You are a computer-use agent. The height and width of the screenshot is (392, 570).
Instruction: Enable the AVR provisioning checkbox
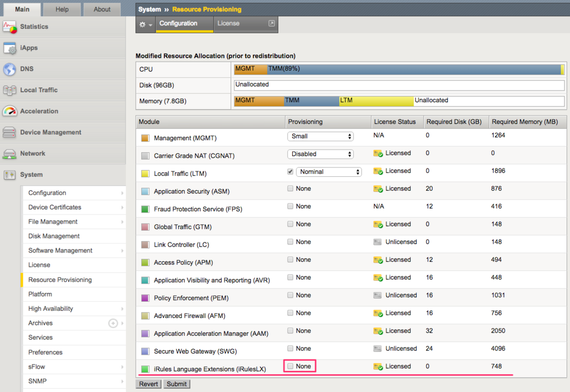point(290,277)
